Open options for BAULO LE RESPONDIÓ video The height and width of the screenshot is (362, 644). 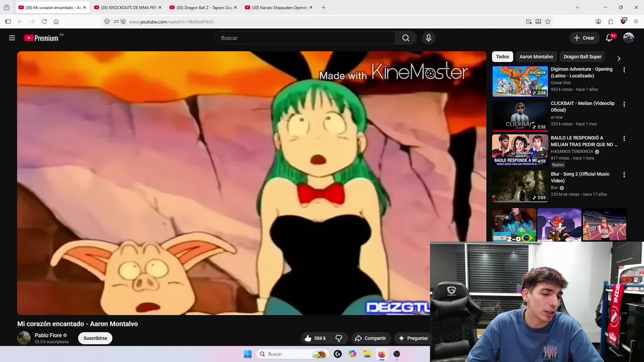pos(624,138)
